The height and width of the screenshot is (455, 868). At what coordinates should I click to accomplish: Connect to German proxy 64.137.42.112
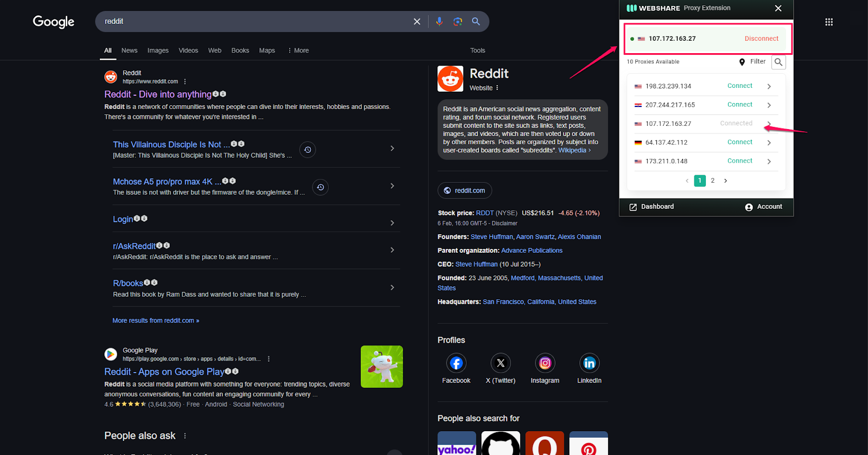click(740, 142)
